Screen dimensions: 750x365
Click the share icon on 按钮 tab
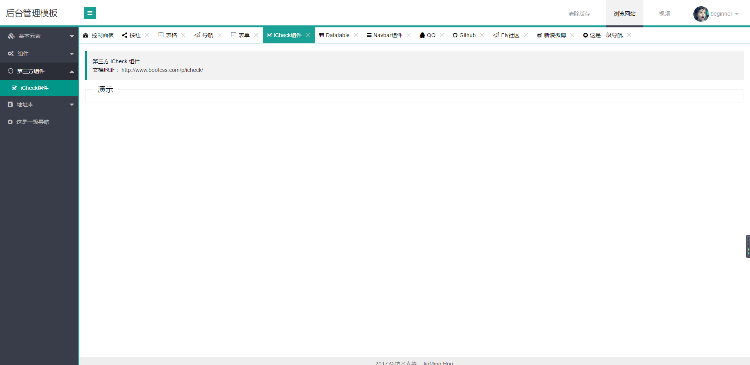click(x=124, y=35)
